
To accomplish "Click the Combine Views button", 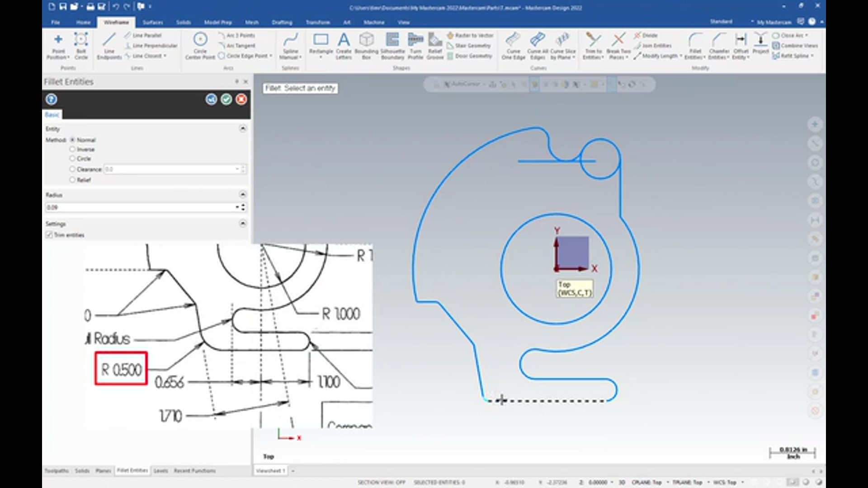I will 795,46.
